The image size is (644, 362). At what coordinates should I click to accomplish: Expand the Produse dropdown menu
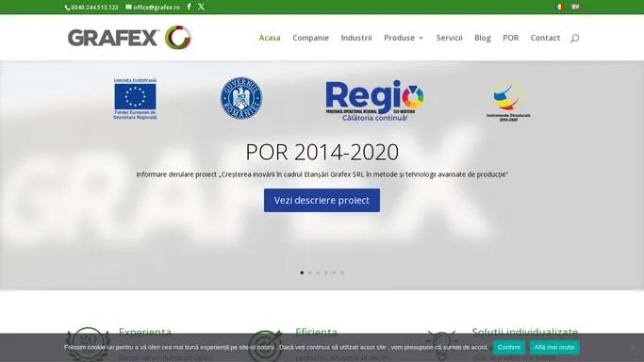point(404,38)
